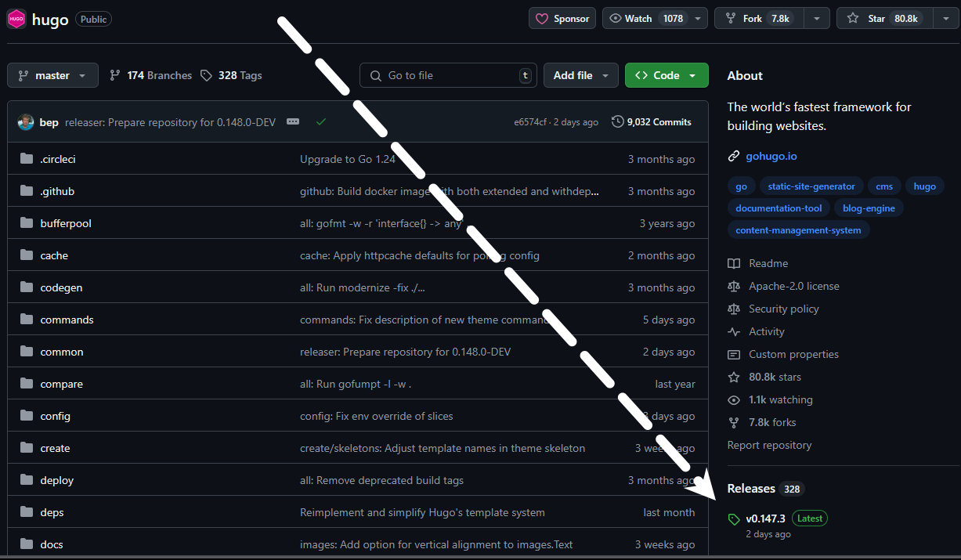Select the 'blog-engine' topic tag
This screenshot has height=560, width=961.
click(869, 208)
